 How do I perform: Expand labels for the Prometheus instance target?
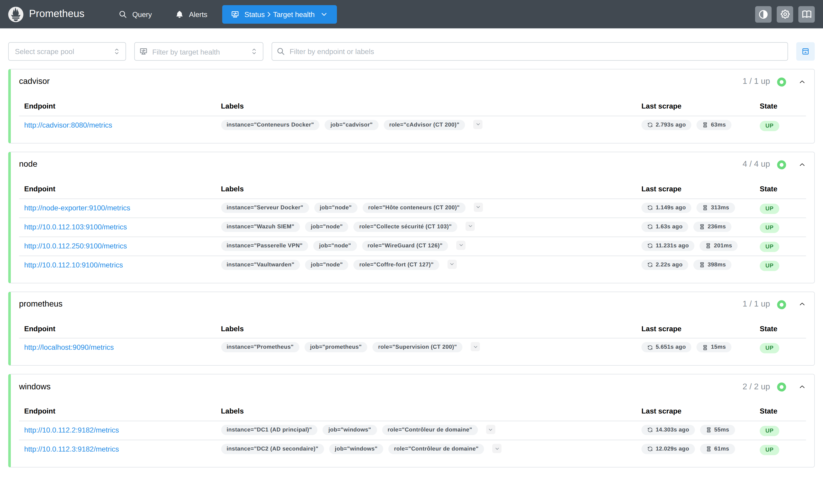[475, 347]
